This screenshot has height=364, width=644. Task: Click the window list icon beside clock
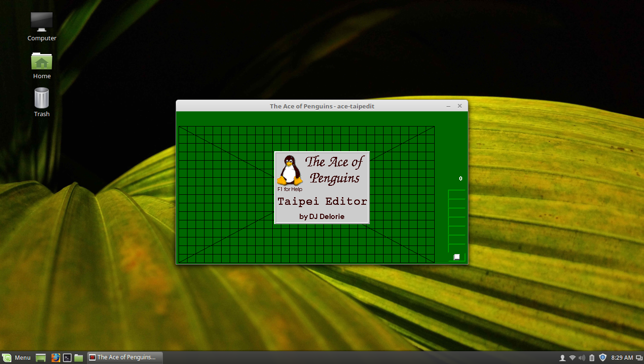639,358
